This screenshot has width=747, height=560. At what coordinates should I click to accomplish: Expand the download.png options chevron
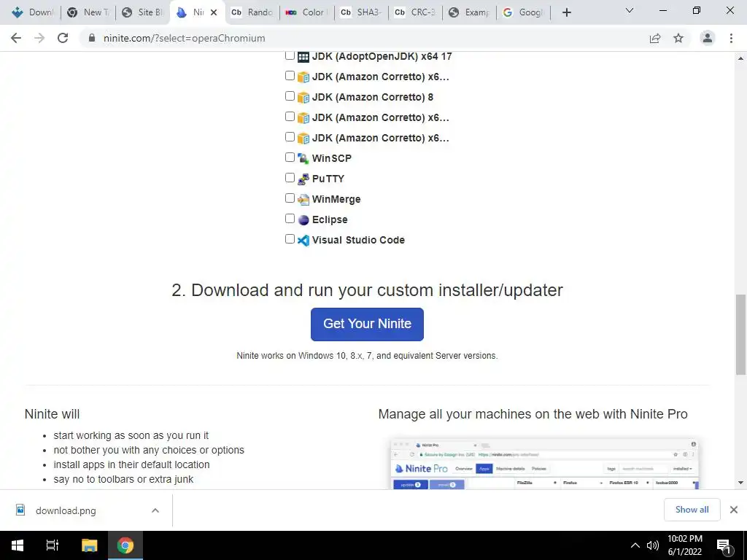(155, 510)
